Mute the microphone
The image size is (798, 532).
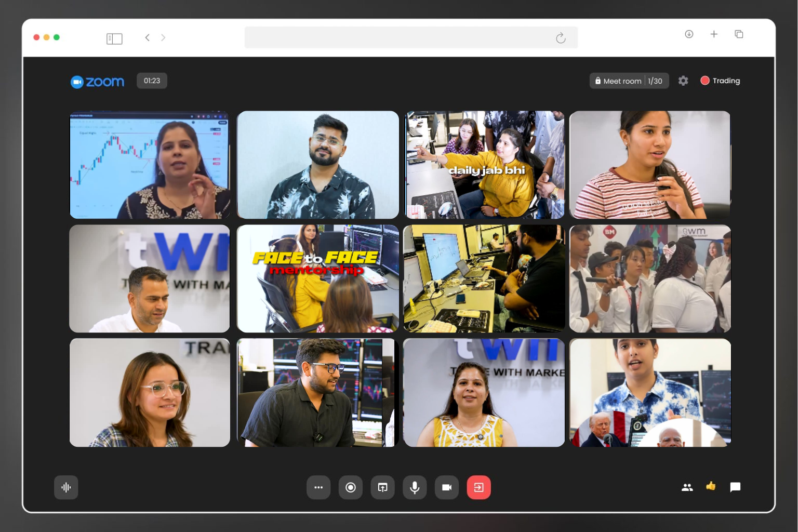point(415,487)
